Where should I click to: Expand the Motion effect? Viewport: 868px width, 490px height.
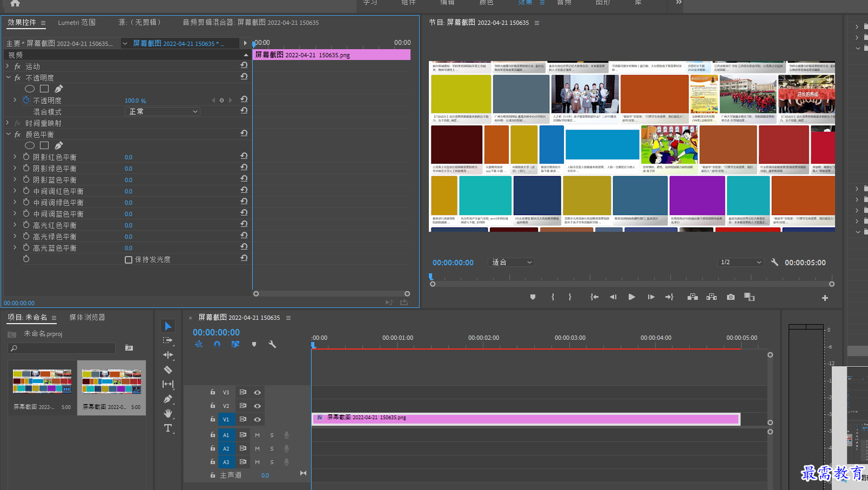pos(8,66)
